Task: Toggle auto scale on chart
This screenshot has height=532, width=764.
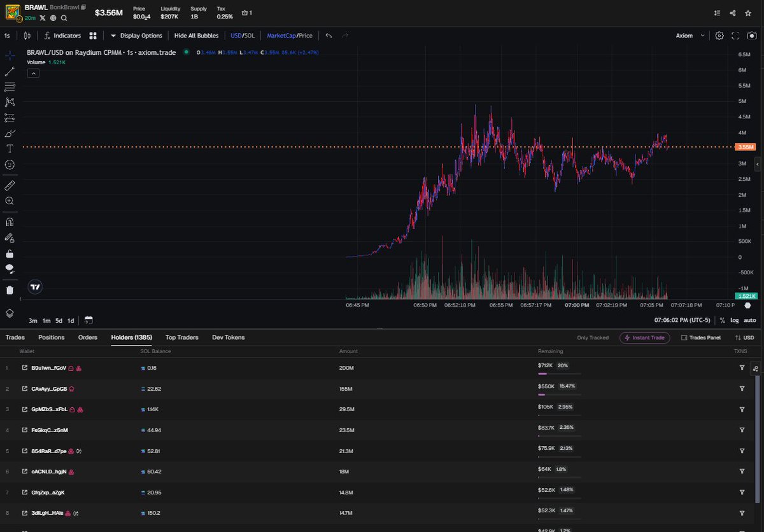Action: tap(749, 320)
